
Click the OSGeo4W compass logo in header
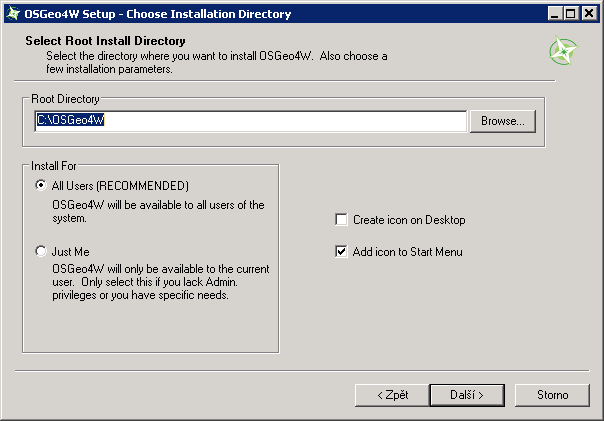[564, 50]
